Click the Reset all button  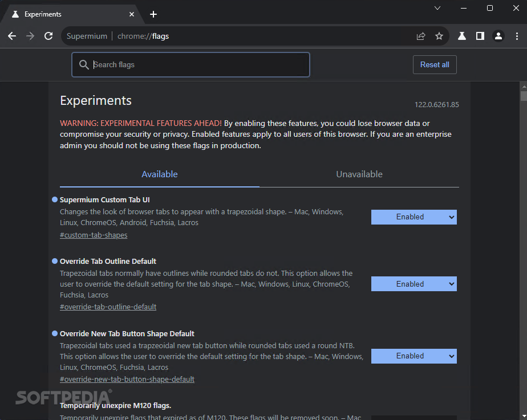435,64
